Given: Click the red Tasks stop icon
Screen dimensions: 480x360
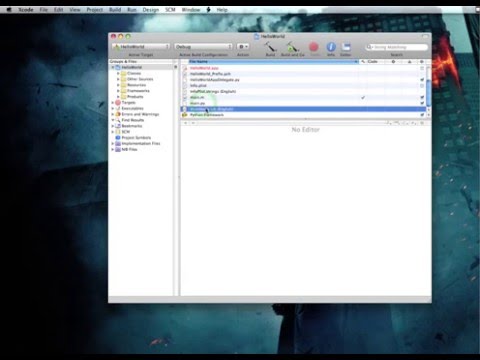Looking at the screenshot, I should click(314, 47).
